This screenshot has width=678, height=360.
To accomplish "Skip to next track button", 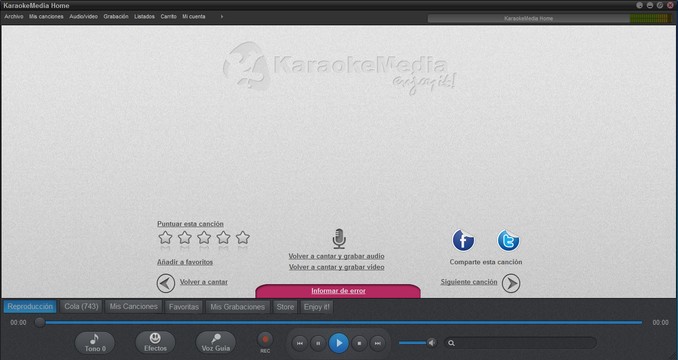I will [x=377, y=343].
